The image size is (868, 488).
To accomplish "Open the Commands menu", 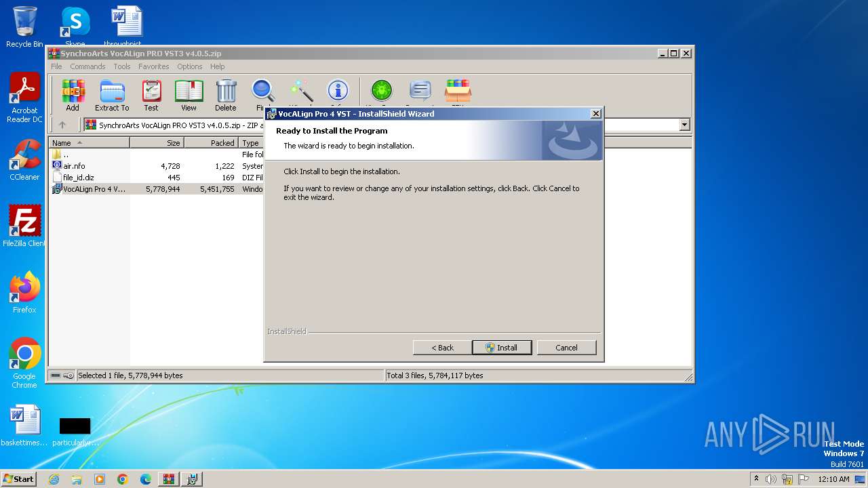I will pyautogui.click(x=87, y=66).
